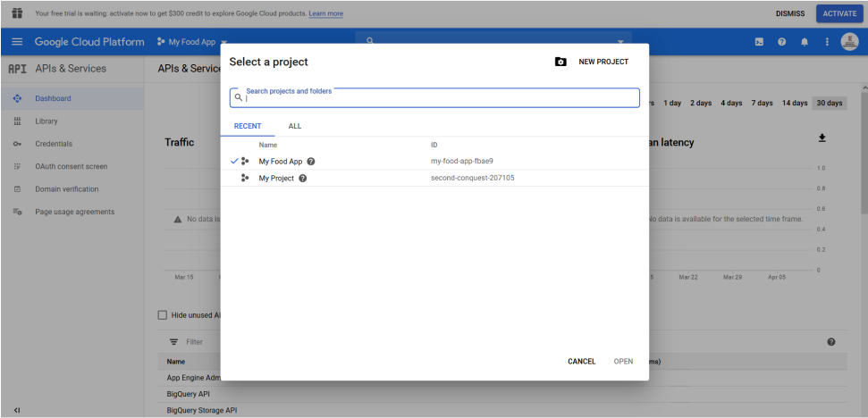Click the filter list icon

click(x=173, y=342)
